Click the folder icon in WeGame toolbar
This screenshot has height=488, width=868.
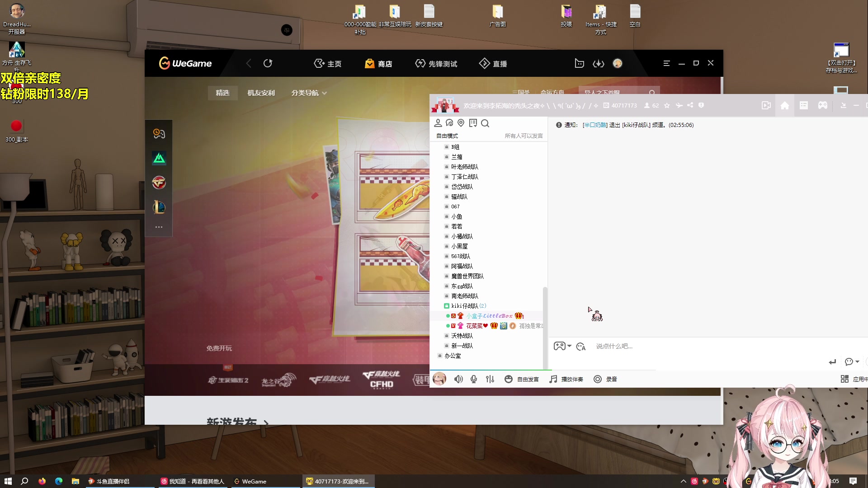coord(579,63)
